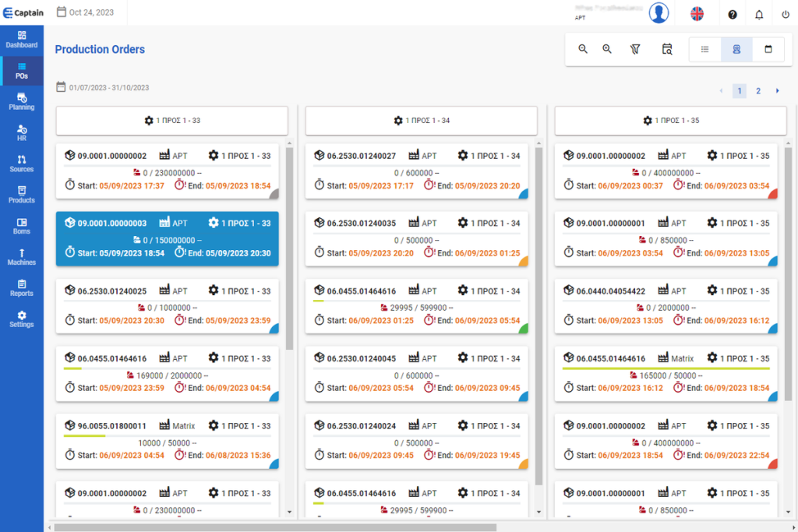The image size is (798, 532).
Task: Click the zoom out magnifier icon
Action: point(583,49)
